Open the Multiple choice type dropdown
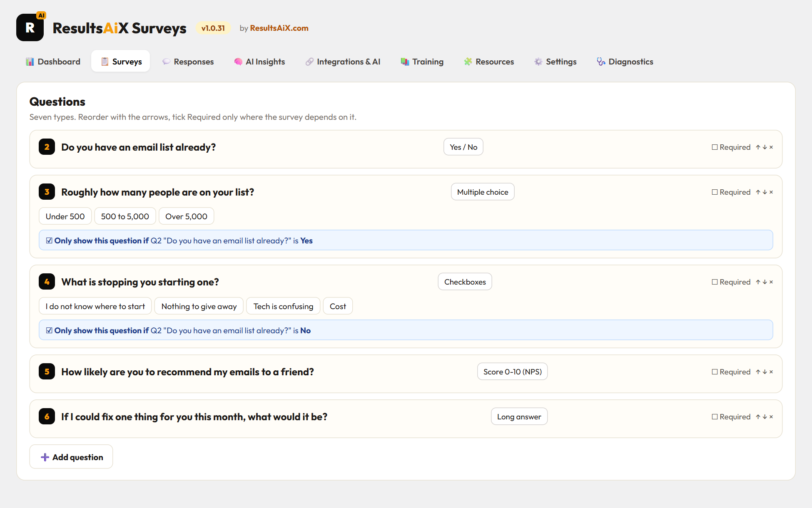Image resolution: width=812 pixels, height=508 pixels. [483, 192]
